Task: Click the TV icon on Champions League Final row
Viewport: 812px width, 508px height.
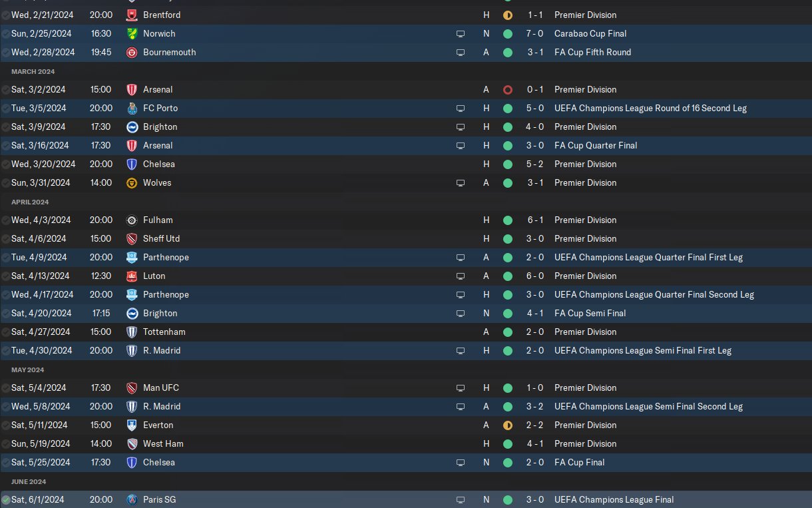Action: [460, 499]
